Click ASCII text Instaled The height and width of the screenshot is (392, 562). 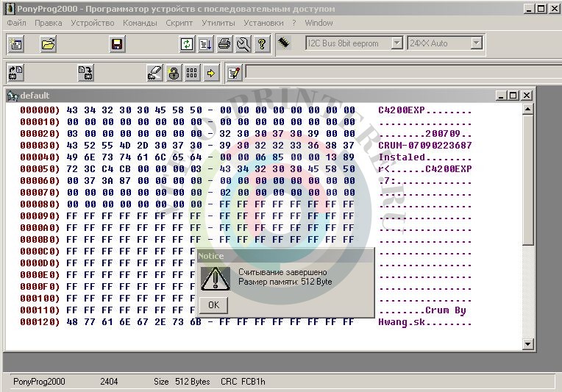click(x=402, y=157)
